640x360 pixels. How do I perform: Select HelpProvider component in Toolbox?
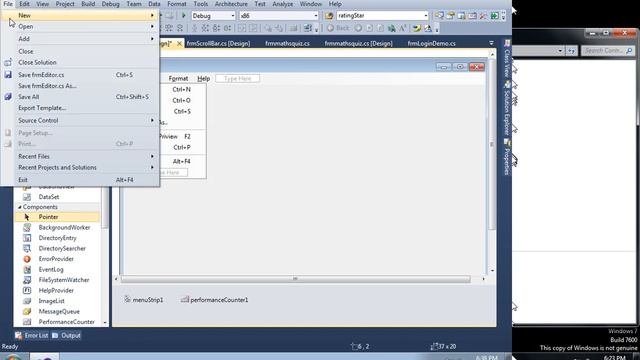click(57, 290)
